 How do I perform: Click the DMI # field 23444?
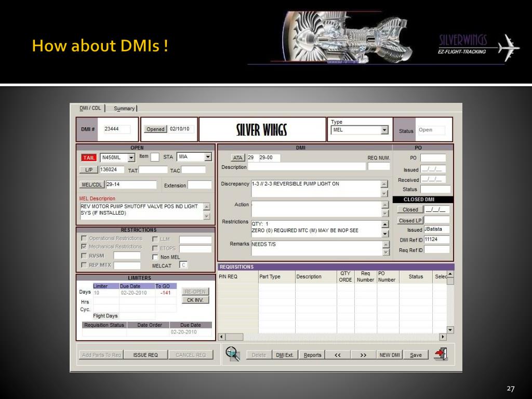(x=117, y=129)
